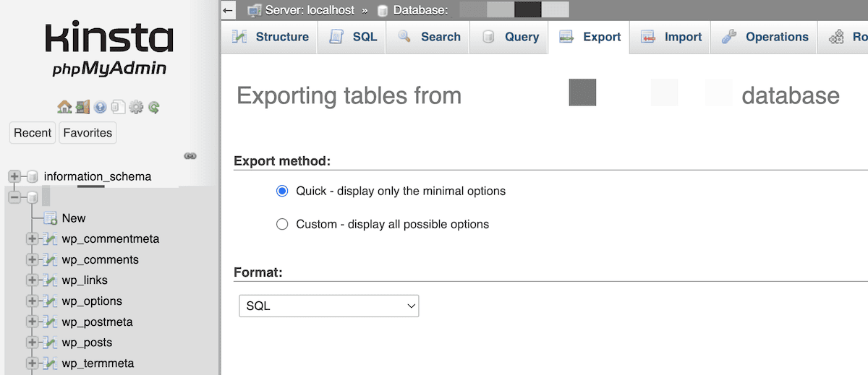The height and width of the screenshot is (375, 868).
Task: Click the Server: localhost breadcrumb link
Action: click(310, 11)
